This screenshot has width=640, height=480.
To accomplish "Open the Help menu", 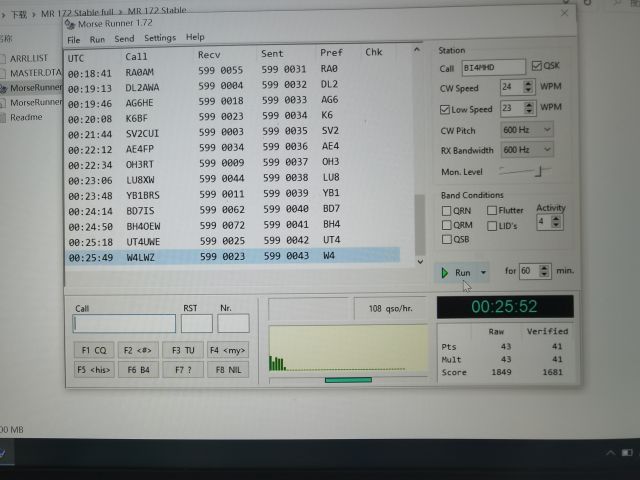I will (x=195, y=37).
